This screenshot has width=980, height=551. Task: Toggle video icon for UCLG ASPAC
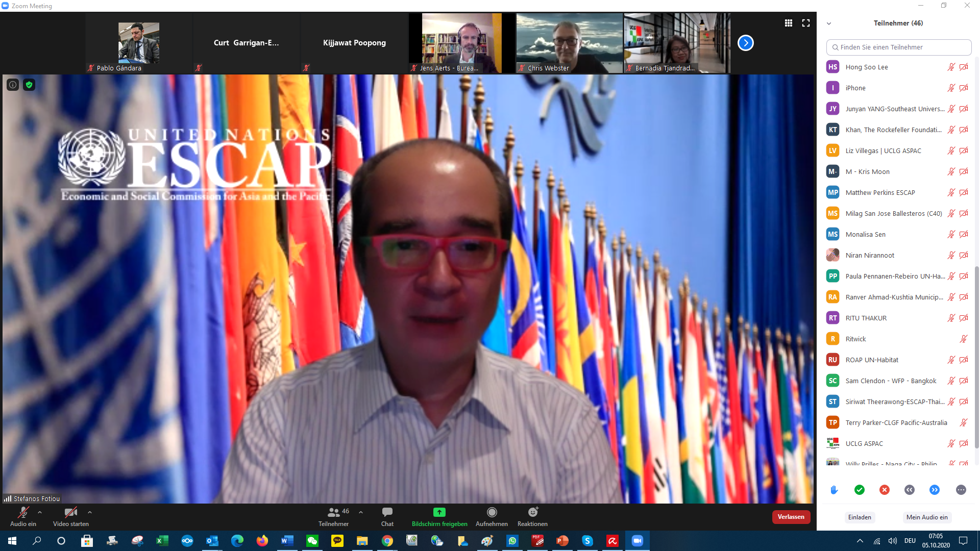[964, 443]
